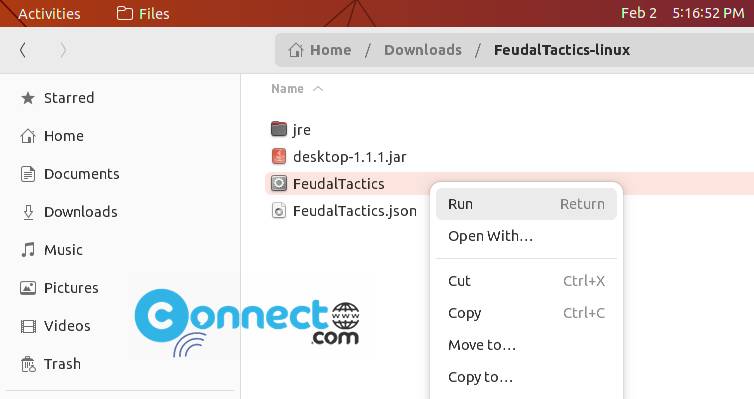754x399 pixels.
Task: Open Trash in the sidebar
Action: click(x=51, y=364)
